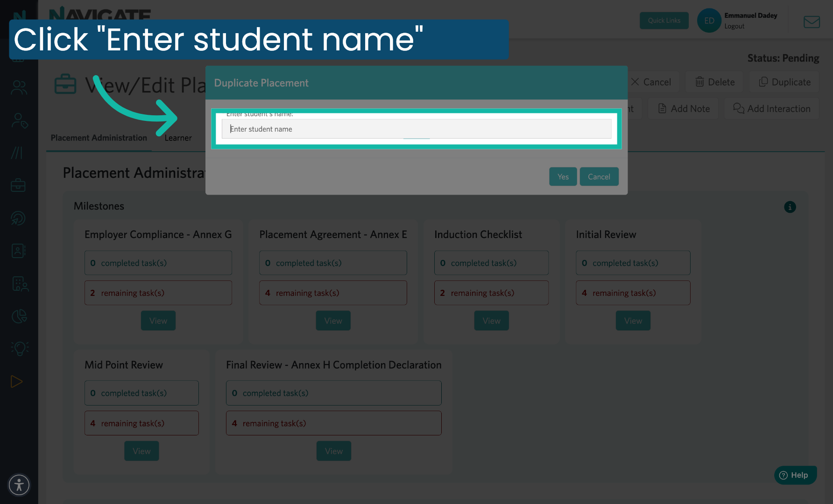Select the Placement Administration tab
The width and height of the screenshot is (833, 504).
tap(99, 138)
